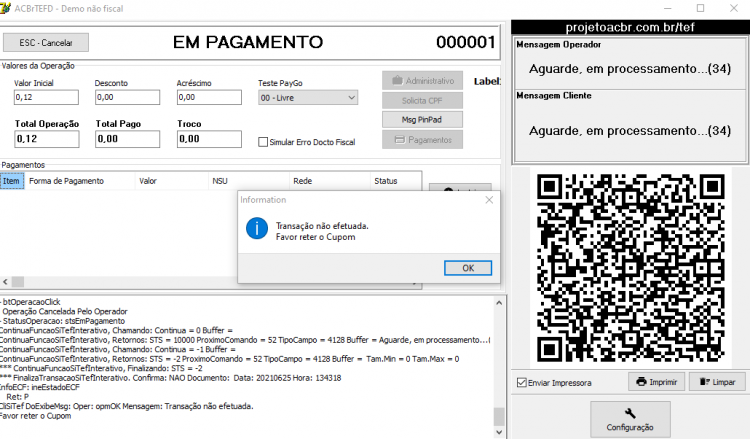Click the Total Pago field
Screen dimensions: 750x439
(x=128, y=139)
